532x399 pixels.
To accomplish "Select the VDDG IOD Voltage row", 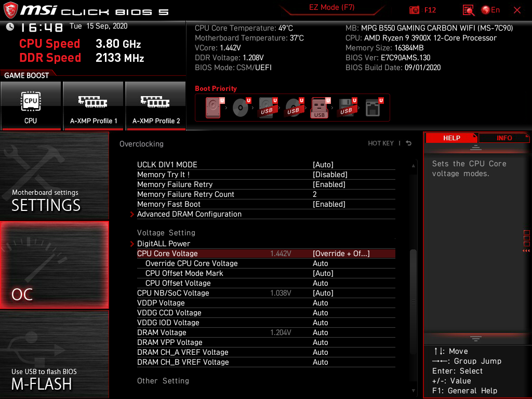I will point(266,322).
